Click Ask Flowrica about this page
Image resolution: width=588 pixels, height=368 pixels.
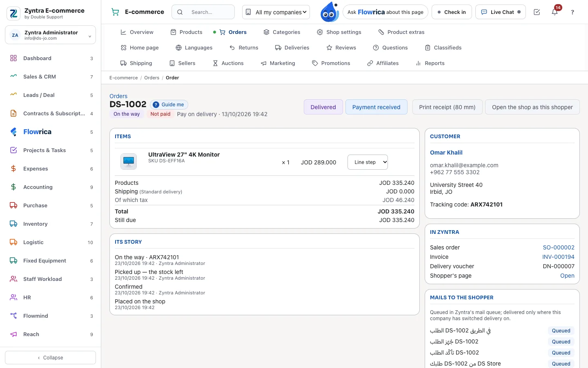pyautogui.click(x=385, y=12)
